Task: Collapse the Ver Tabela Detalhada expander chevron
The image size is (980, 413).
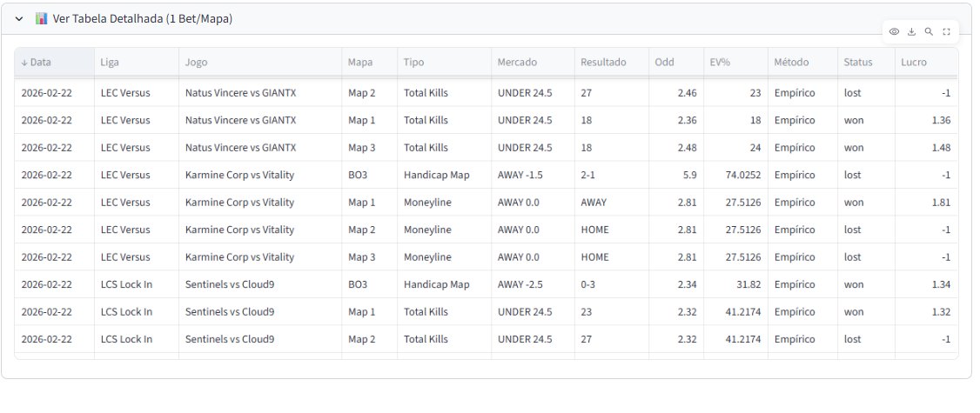Action: click(x=19, y=19)
